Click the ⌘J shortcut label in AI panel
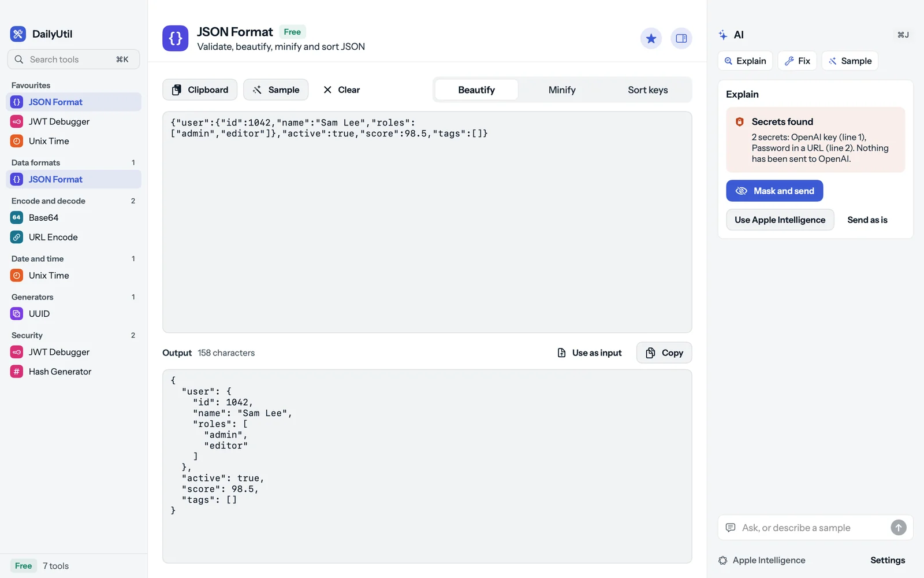The image size is (924, 578). (x=903, y=35)
